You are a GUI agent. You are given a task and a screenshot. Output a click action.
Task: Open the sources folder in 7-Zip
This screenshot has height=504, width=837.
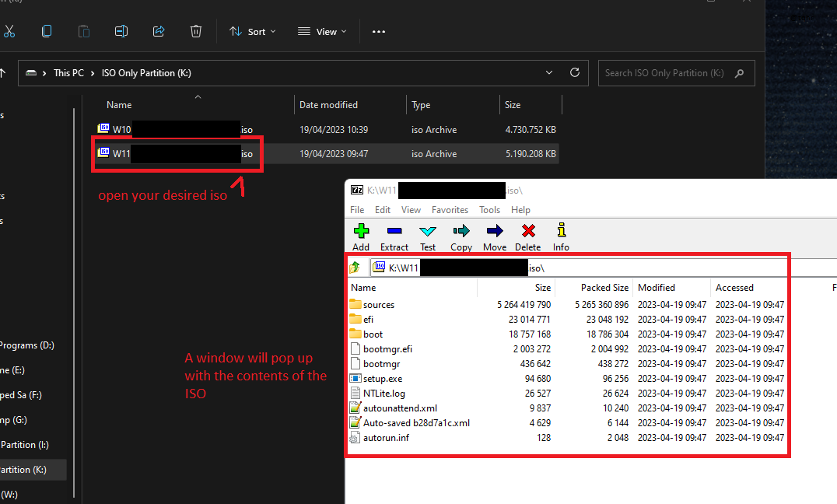click(x=378, y=305)
